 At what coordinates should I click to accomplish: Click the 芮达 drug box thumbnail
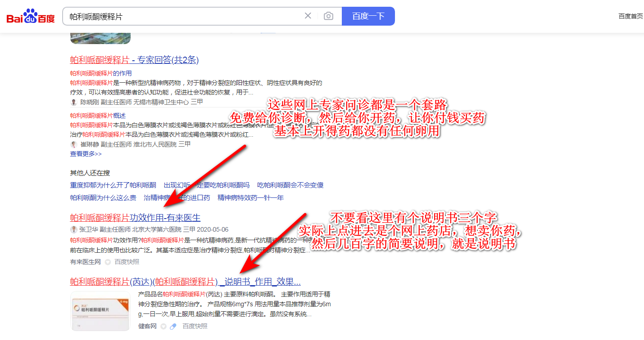[x=100, y=311]
